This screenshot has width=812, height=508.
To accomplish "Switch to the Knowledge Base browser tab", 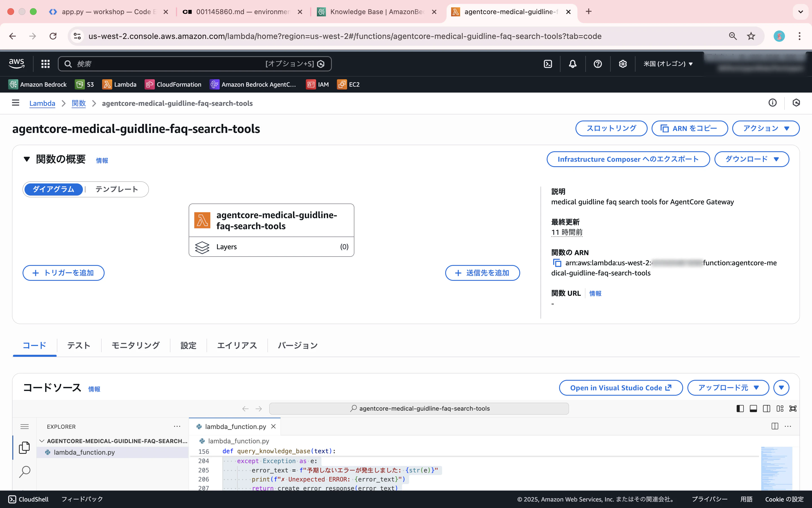I will (377, 12).
